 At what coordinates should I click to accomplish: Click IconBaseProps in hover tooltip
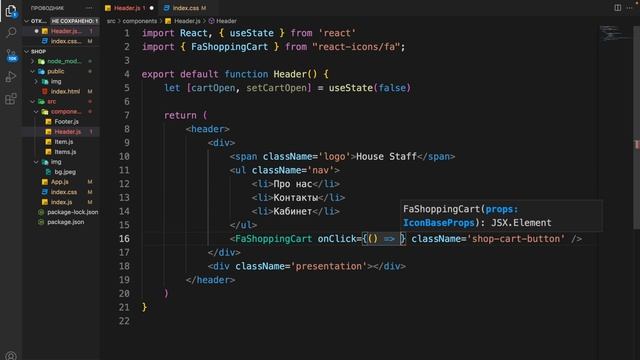pos(439,223)
